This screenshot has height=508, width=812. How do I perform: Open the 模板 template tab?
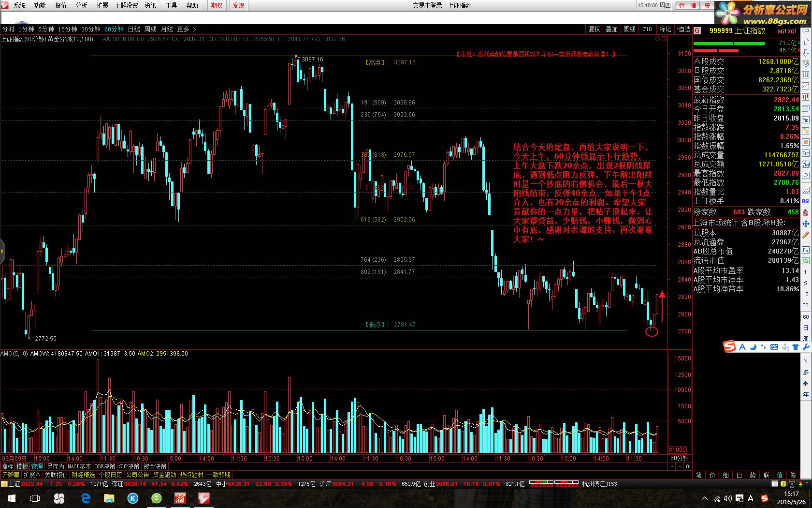tap(22, 466)
